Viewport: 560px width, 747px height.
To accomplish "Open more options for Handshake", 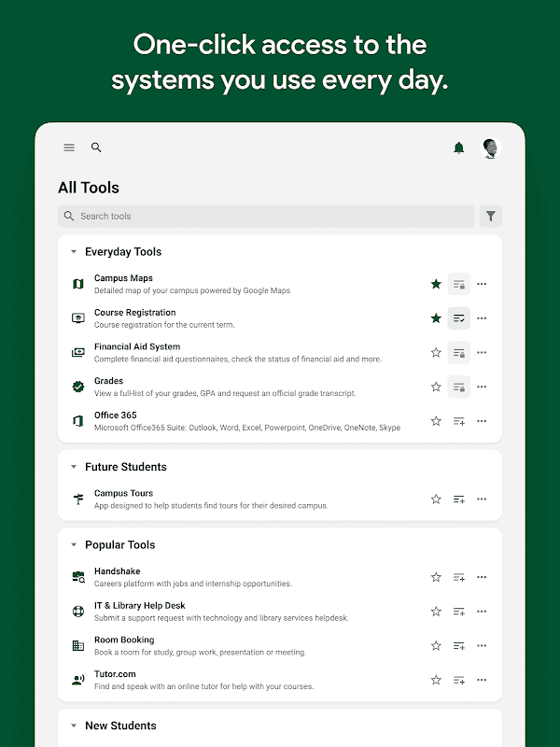I will pyautogui.click(x=482, y=577).
